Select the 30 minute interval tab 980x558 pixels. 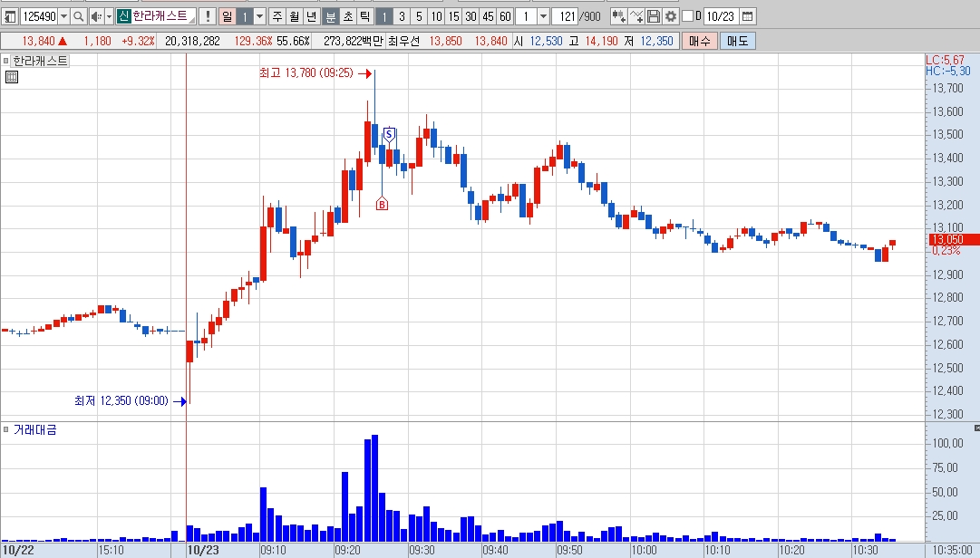(x=471, y=16)
